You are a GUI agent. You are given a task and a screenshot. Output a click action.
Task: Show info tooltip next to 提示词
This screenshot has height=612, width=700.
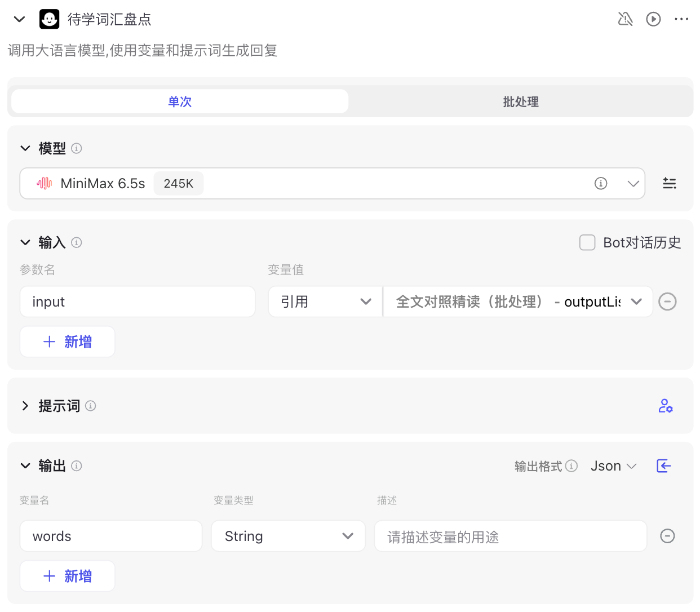90,406
